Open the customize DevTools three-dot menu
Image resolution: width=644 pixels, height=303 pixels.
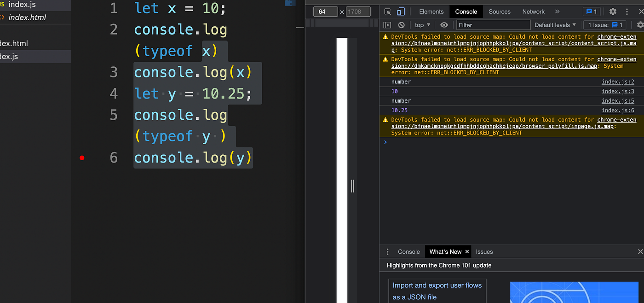pos(627,12)
